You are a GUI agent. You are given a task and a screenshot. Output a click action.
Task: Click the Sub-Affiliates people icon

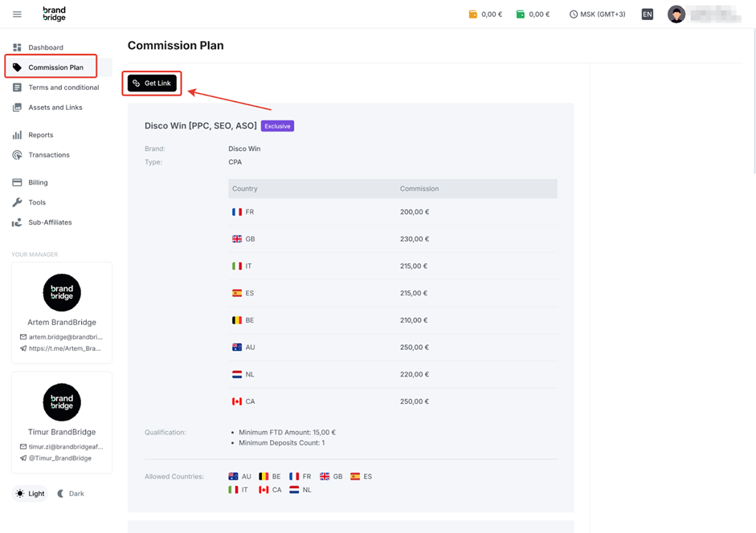17,222
